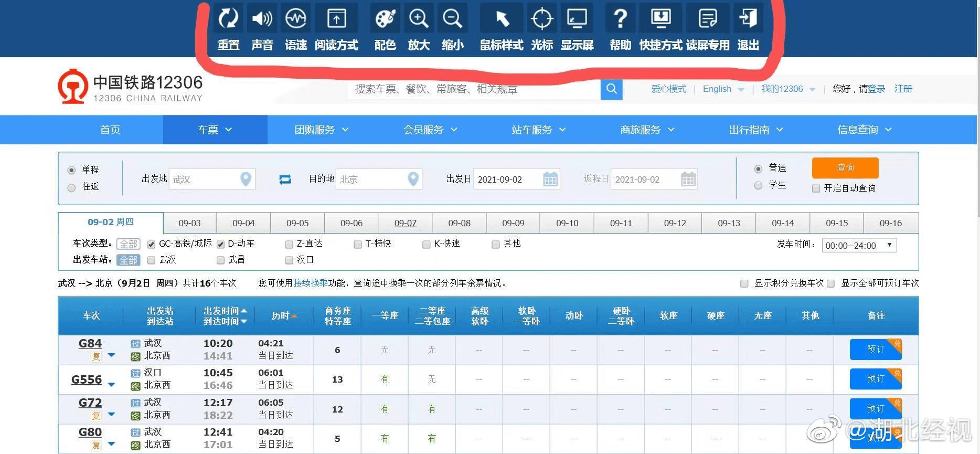Select the 鼠标样式 mouse style icon
The height and width of the screenshot is (454, 980).
(x=502, y=19)
